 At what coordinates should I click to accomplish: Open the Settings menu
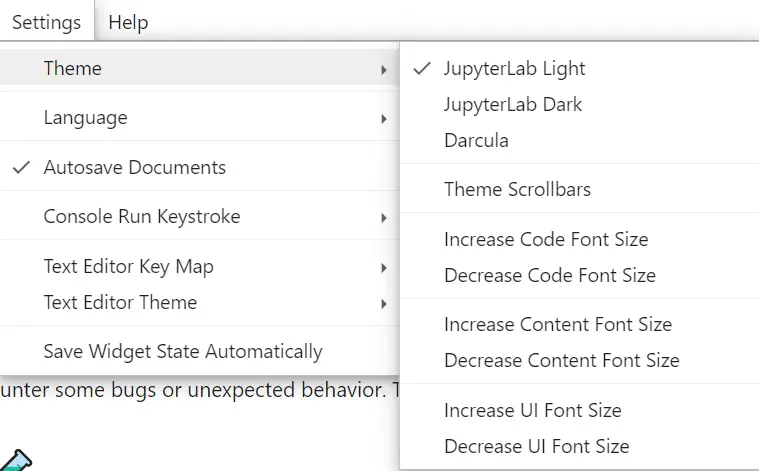(46, 21)
